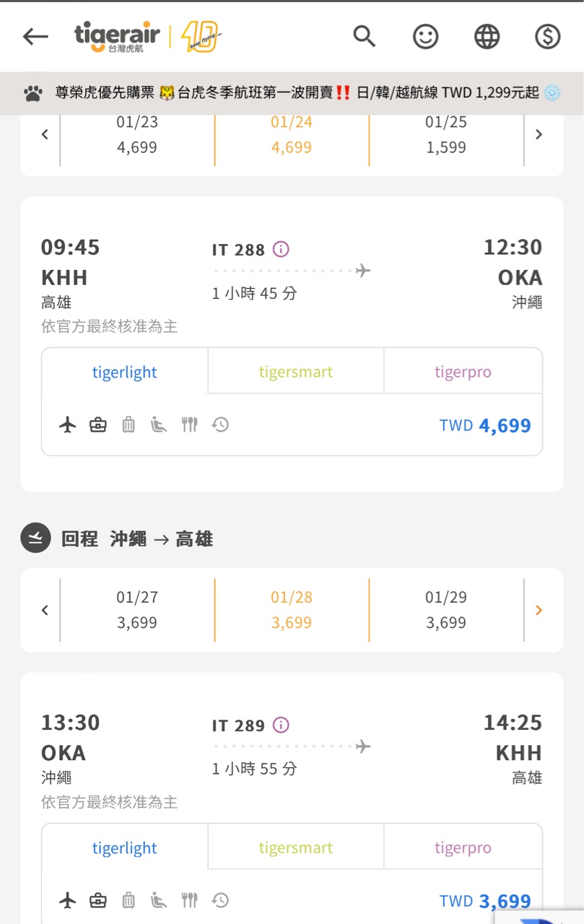The image size is (584, 924).
Task: Show earlier return dates with left chevron
Action: tap(45, 611)
